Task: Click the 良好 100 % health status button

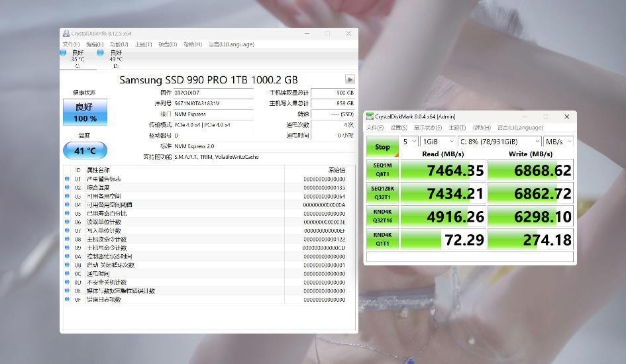Action: click(85, 113)
